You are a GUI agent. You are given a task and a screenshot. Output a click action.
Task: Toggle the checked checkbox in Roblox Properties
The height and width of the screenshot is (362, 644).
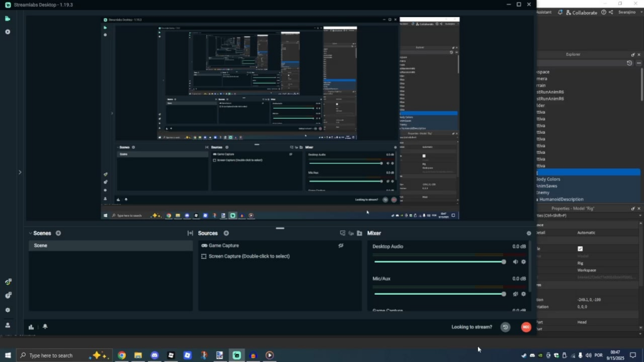tap(580, 249)
